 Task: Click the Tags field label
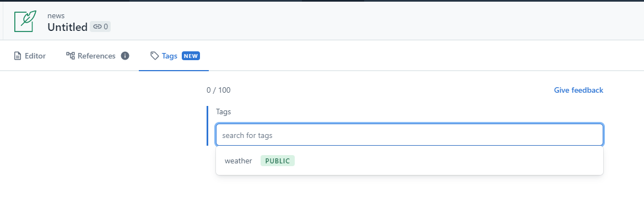[x=224, y=111]
